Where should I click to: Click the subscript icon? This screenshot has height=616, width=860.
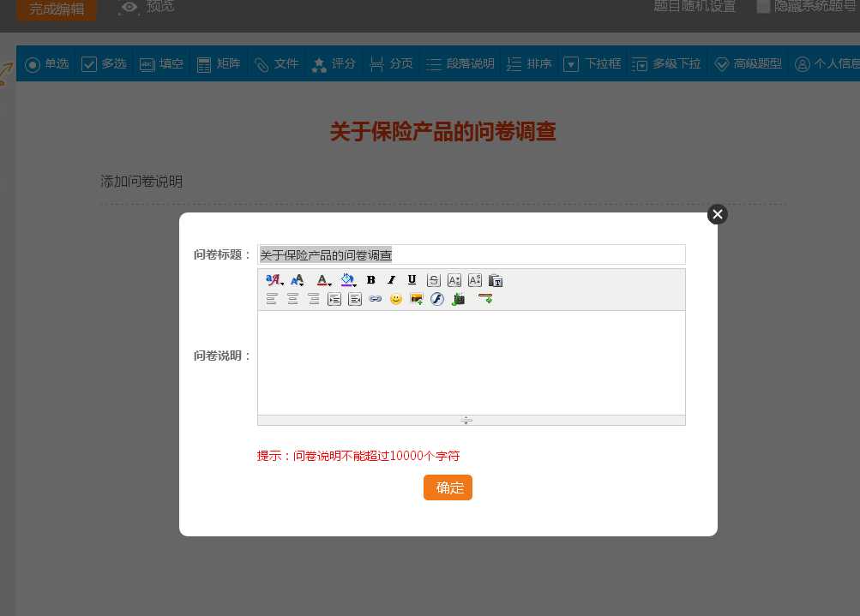[x=454, y=281]
